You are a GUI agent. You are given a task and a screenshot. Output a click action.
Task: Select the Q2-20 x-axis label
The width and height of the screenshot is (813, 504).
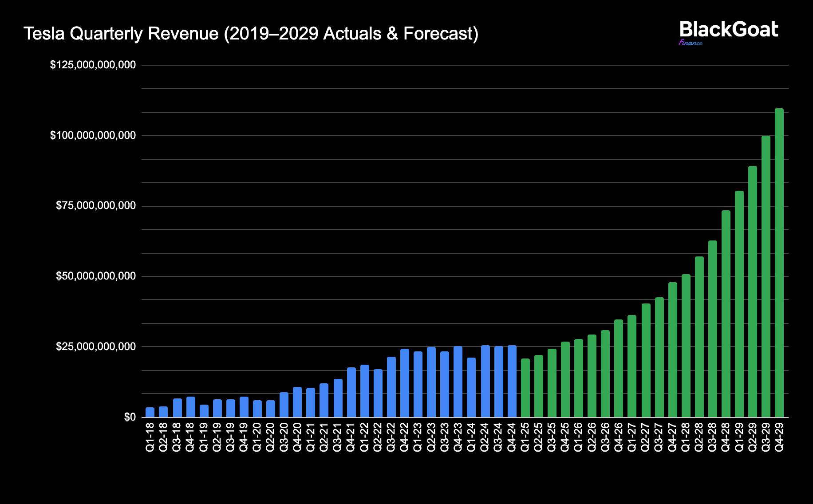click(271, 437)
